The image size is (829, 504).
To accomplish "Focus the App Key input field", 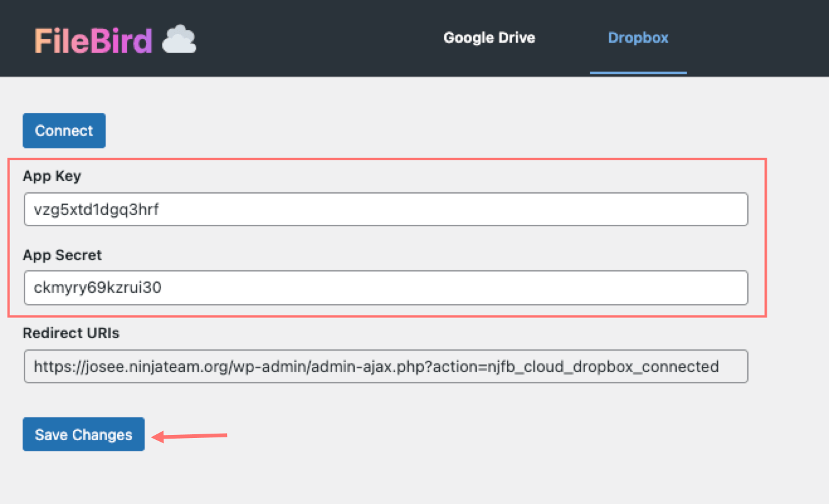I will coord(440,209).
